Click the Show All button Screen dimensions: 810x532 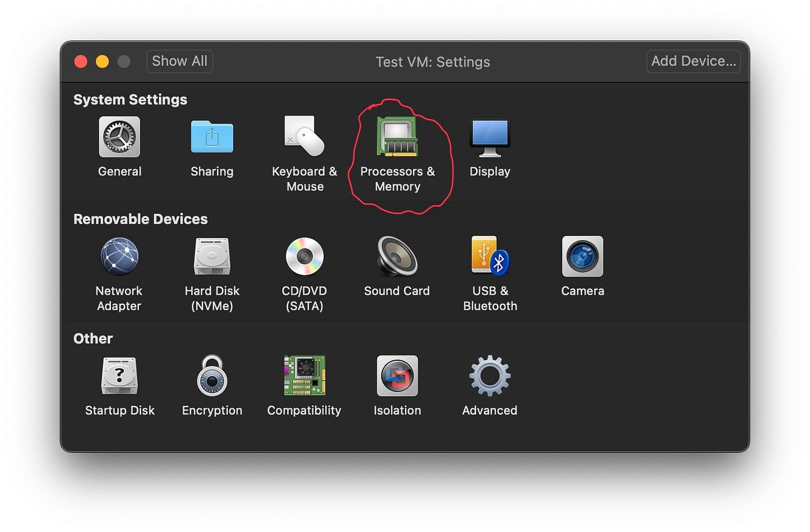(179, 61)
